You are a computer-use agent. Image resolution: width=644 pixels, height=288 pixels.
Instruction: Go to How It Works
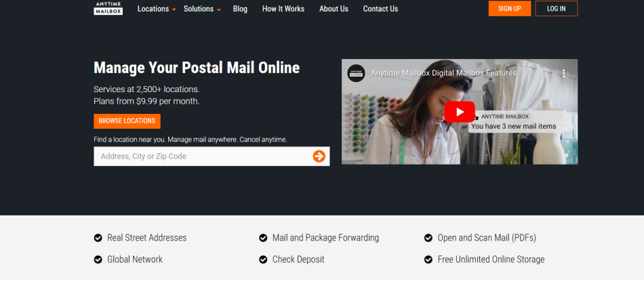pos(283,9)
